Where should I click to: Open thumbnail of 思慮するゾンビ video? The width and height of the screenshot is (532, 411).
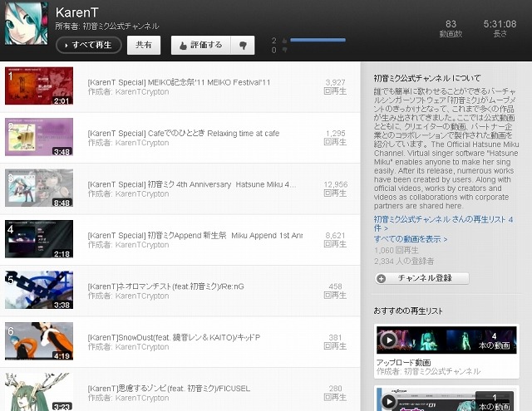pyautogui.click(x=39, y=392)
